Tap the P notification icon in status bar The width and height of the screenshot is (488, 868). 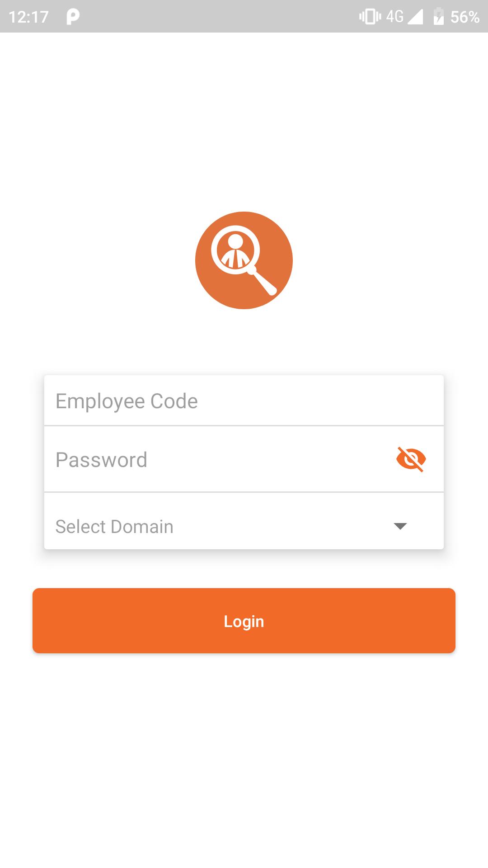73,17
